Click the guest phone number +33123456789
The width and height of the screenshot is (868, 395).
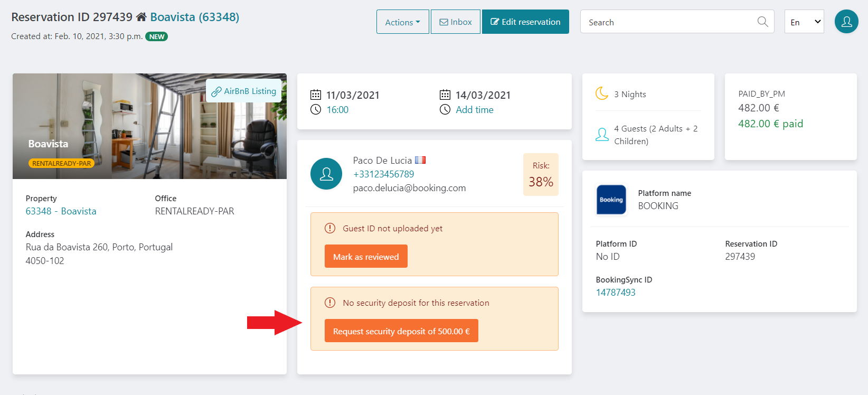[x=384, y=174]
